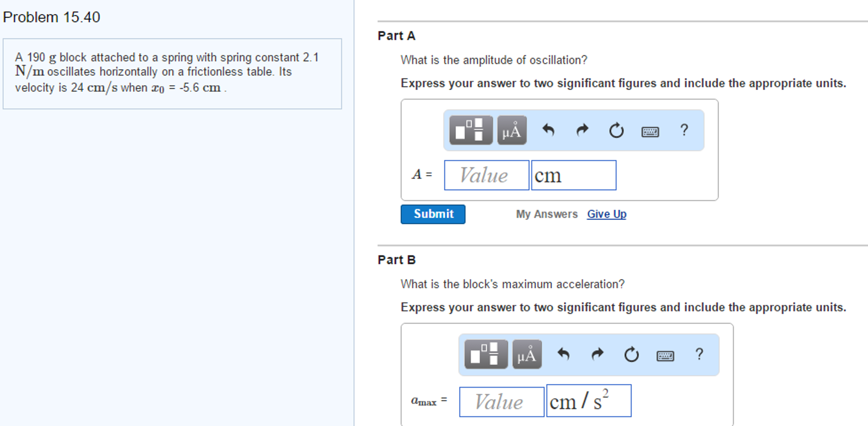Viewport: 868px width, 426px height.
Task: Open the on-screen keyboard in Part A
Action: pyautogui.click(x=650, y=131)
